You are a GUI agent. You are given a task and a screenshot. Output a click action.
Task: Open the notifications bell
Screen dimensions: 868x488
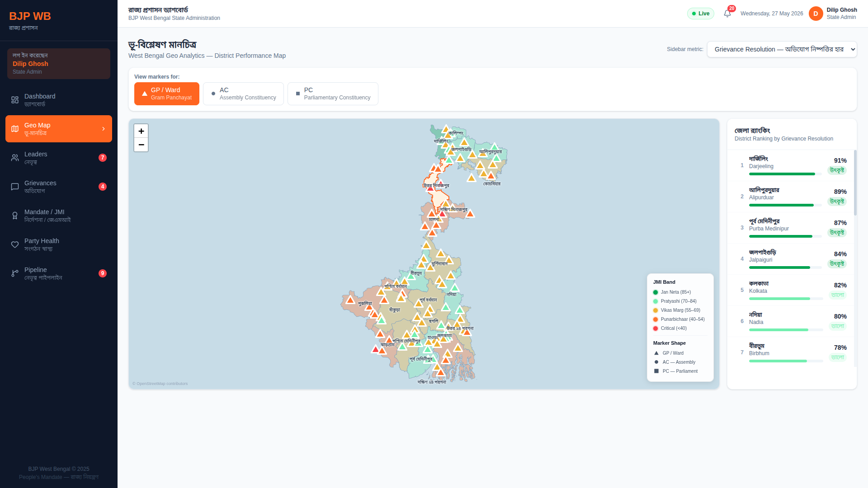pos(727,14)
